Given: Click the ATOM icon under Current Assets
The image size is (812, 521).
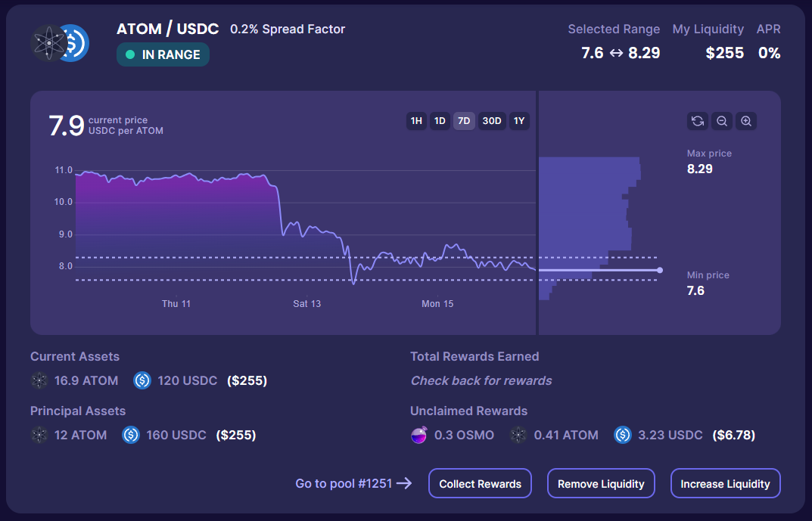Looking at the screenshot, I should [39, 380].
